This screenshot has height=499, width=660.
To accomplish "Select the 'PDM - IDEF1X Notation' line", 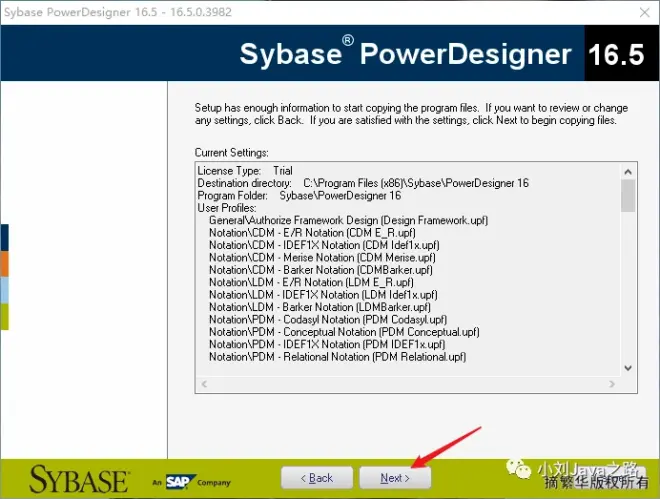I will point(327,345).
